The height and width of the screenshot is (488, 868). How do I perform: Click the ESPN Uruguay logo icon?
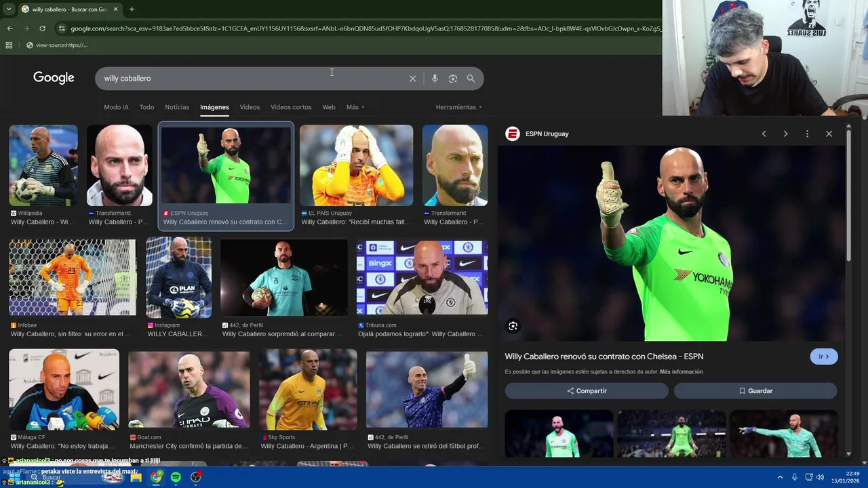coord(512,134)
